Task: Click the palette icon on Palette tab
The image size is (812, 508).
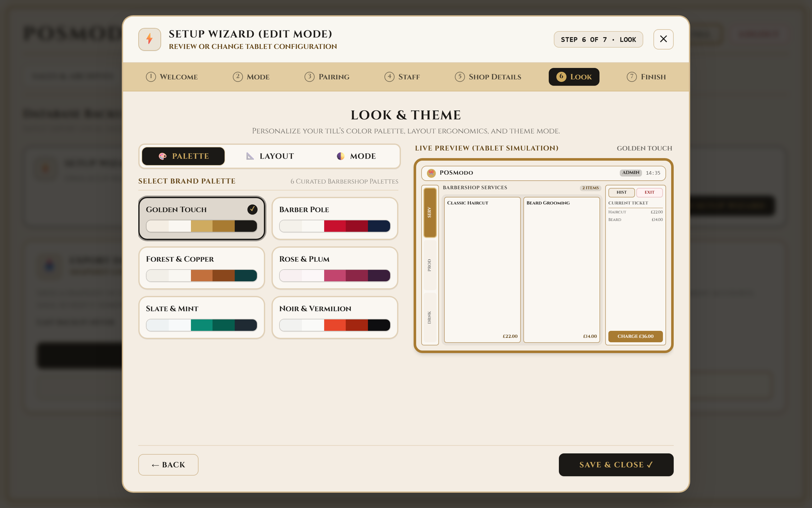Action: coord(162,156)
